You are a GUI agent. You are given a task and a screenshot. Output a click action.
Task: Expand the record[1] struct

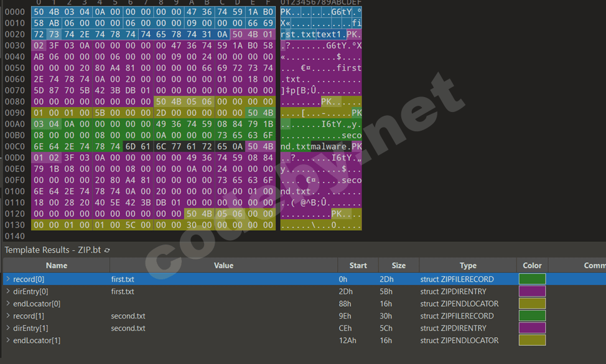8,315
